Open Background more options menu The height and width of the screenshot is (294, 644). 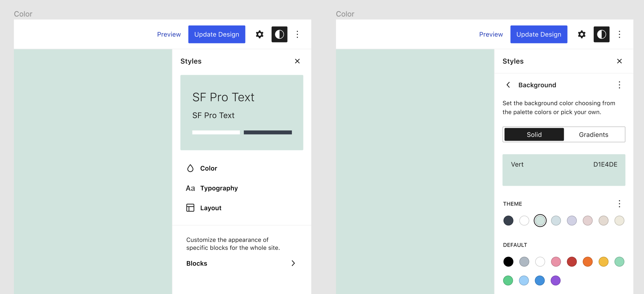click(x=619, y=85)
